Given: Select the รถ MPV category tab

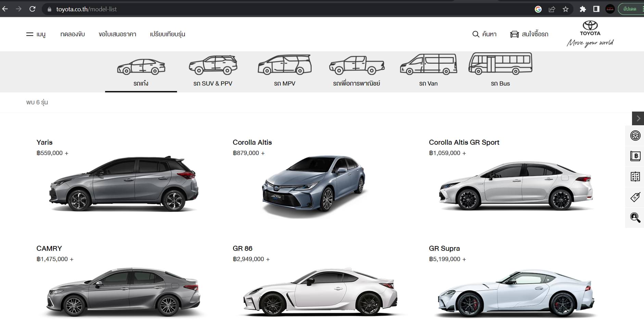Looking at the screenshot, I should (x=285, y=72).
